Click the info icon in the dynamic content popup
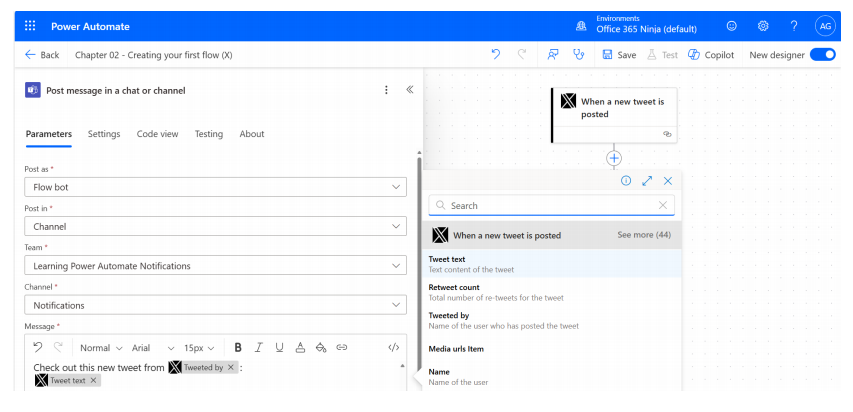Image resolution: width=853 pixels, height=412 pixels. point(626,181)
